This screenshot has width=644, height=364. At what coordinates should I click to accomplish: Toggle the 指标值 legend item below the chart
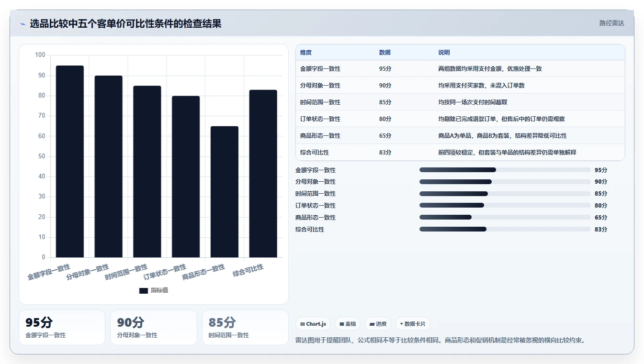[154, 290]
